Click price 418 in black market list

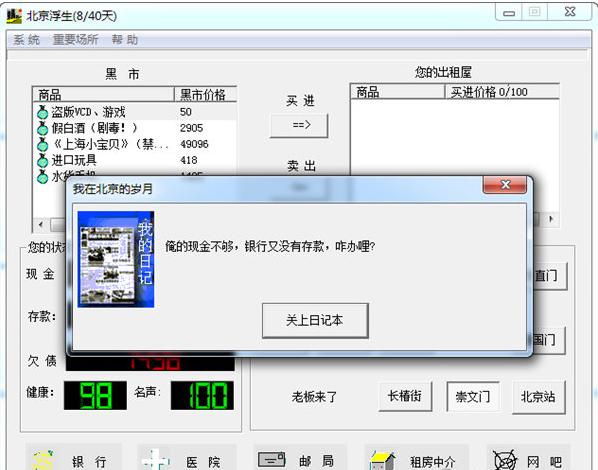click(x=189, y=160)
